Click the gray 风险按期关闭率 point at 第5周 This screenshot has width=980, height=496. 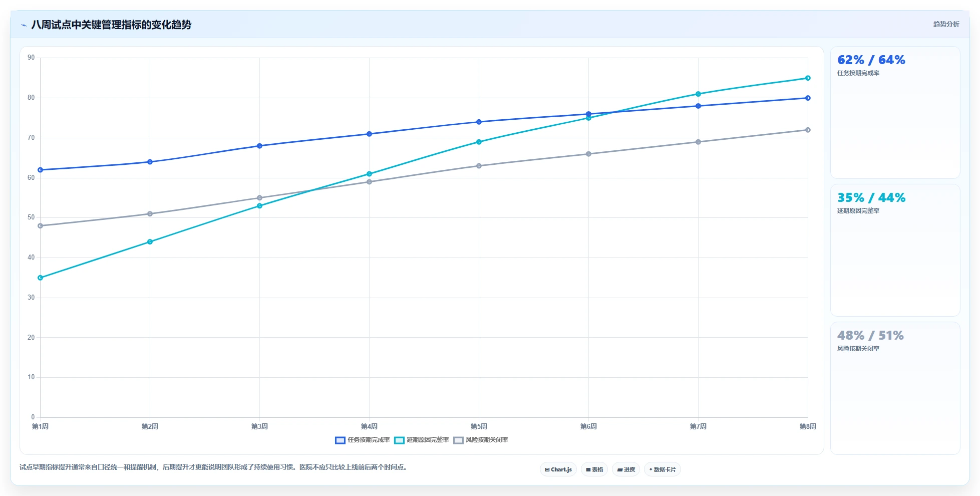coord(479,166)
